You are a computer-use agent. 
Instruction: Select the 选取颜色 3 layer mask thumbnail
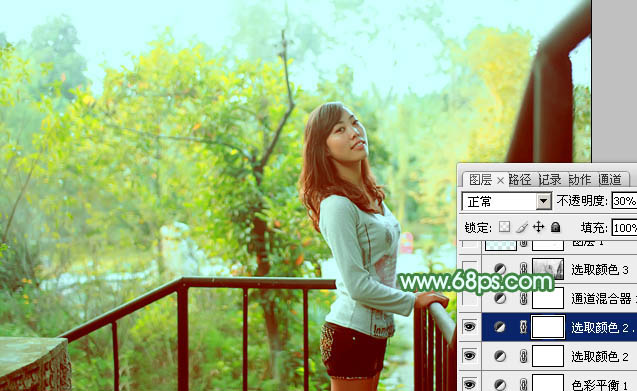tap(548, 269)
